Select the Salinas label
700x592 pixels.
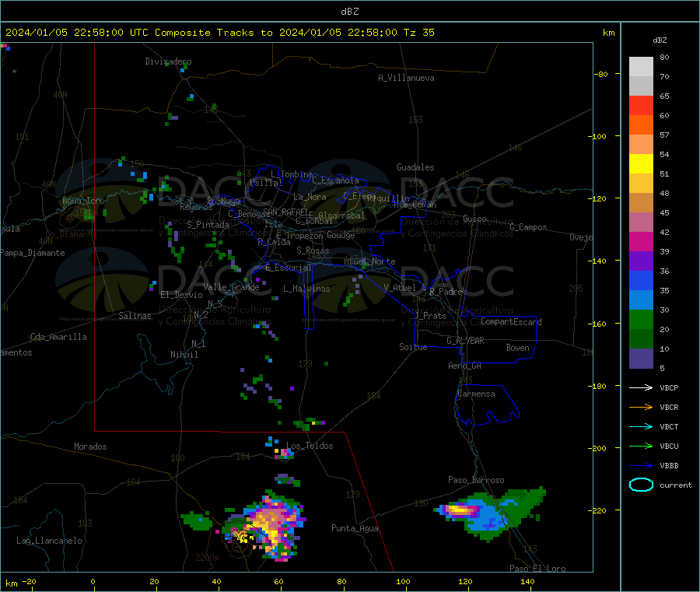coord(135,316)
